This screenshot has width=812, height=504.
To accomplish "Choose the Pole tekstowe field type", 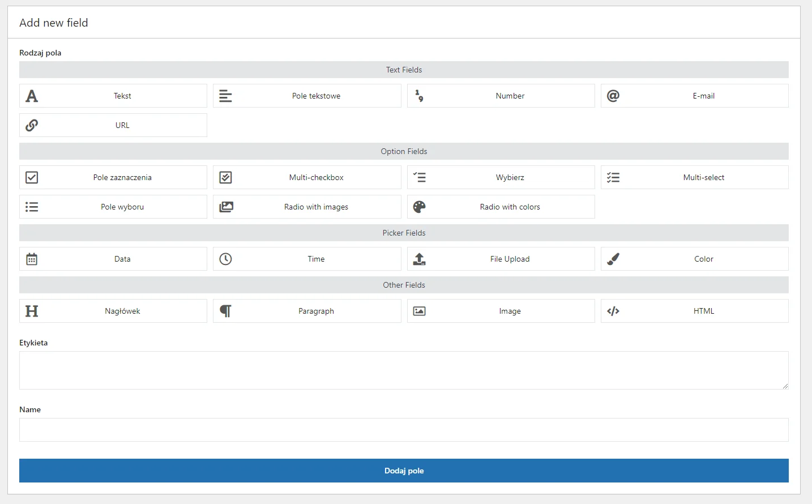I will tap(307, 96).
